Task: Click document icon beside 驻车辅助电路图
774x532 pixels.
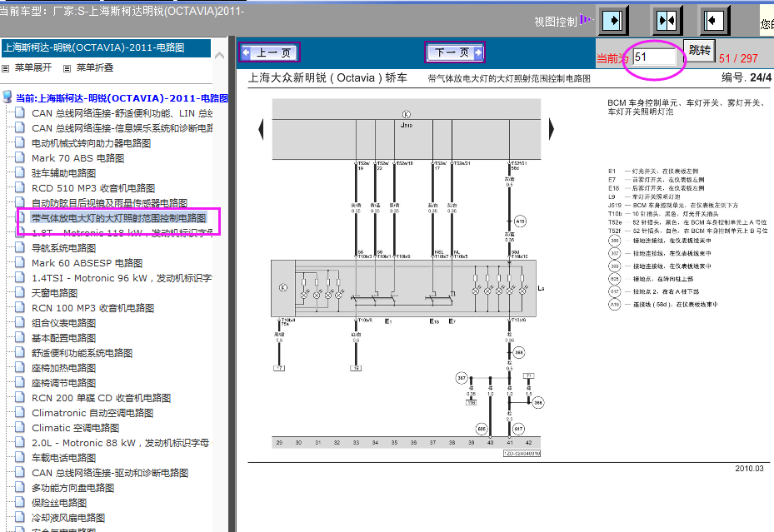Action: pos(20,172)
